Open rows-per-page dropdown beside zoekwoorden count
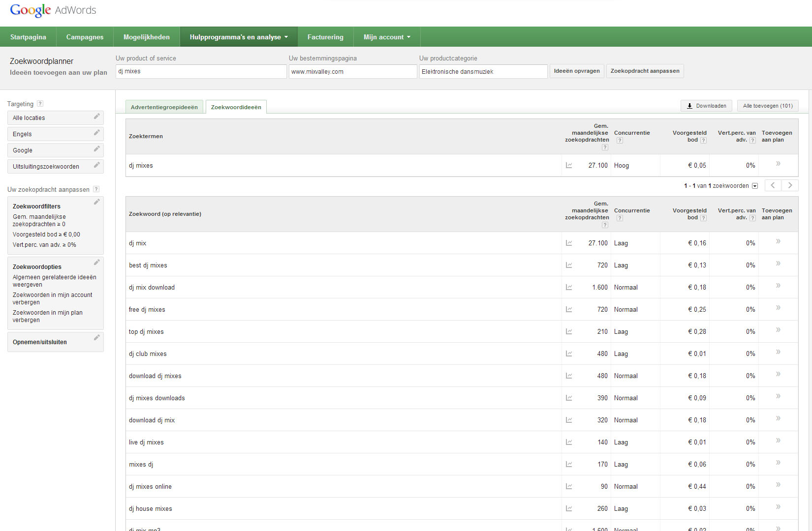Viewport: 812px width, 531px height. point(755,186)
